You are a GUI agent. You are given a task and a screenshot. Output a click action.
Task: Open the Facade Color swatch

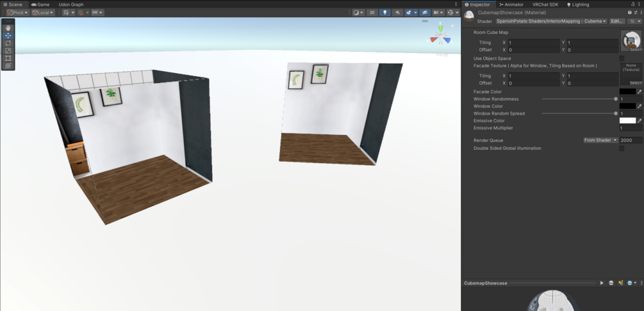[627, 92]
